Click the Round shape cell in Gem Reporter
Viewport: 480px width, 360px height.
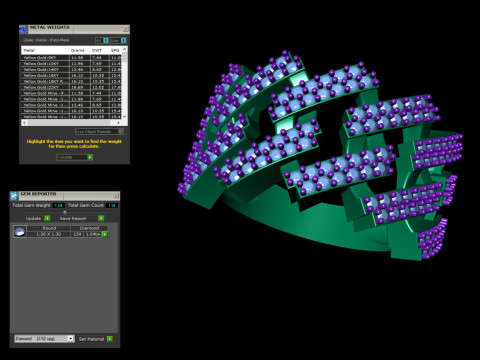click(49, 228)
